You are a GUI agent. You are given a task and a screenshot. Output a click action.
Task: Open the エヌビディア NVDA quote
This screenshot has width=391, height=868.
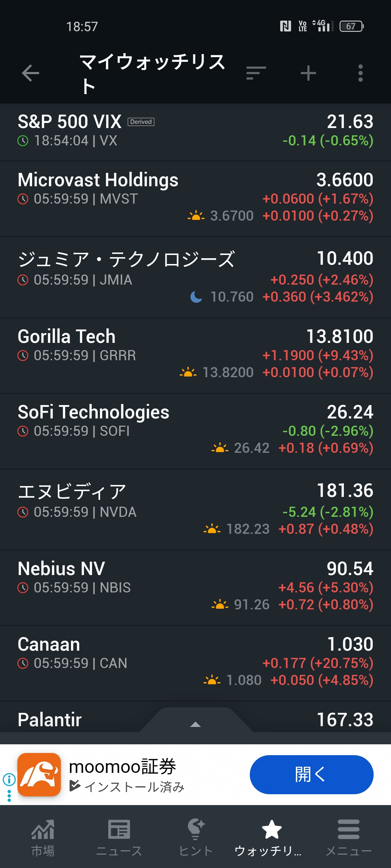195,509
